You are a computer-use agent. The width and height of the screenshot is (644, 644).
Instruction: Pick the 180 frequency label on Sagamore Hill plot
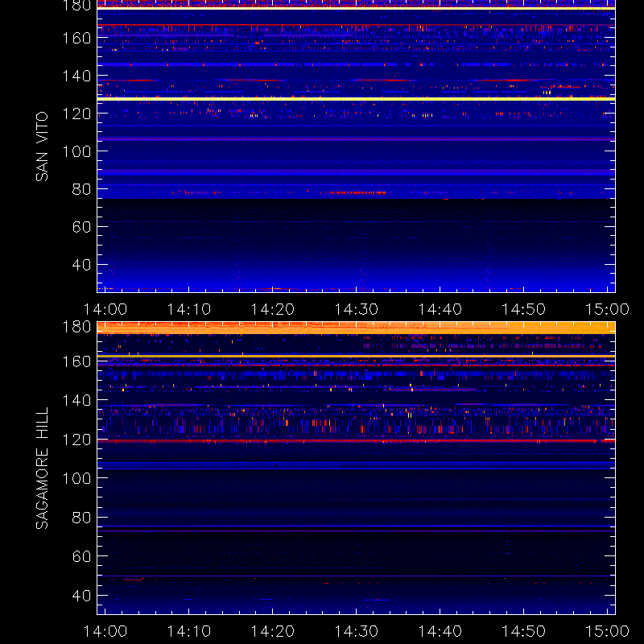76,327
